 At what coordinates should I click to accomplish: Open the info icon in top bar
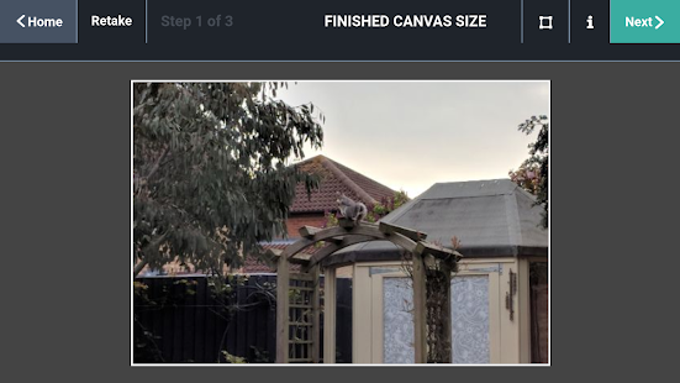pyautogui.click(x=590, y=22)
